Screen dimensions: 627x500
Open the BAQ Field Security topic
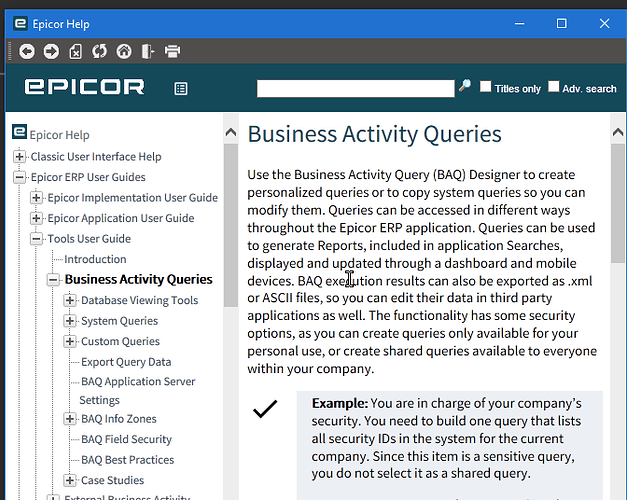point(126,439)
